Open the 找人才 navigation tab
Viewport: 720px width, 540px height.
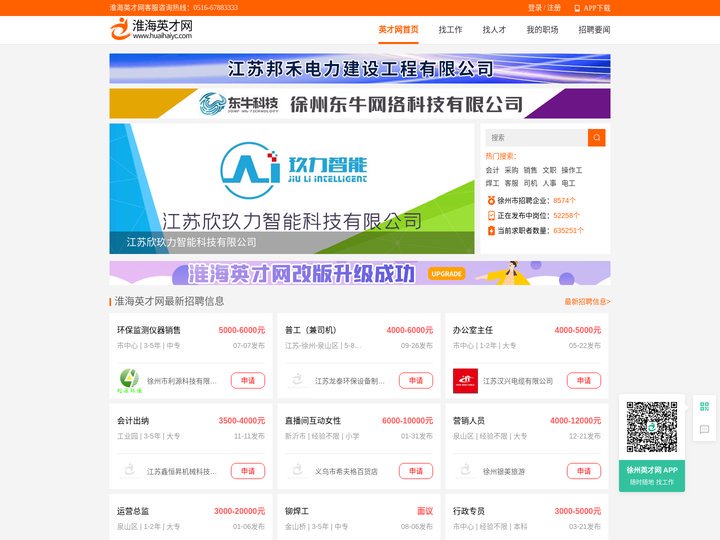click(494, 30)
